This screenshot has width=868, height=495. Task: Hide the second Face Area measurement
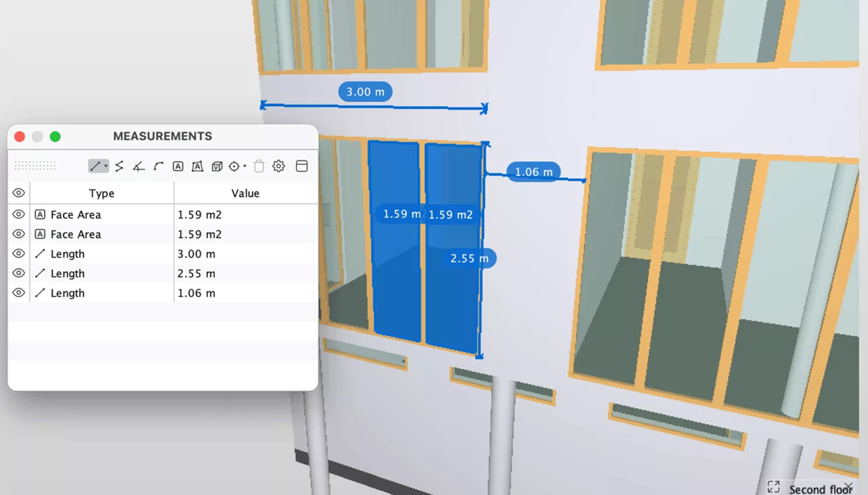point(19,233)
